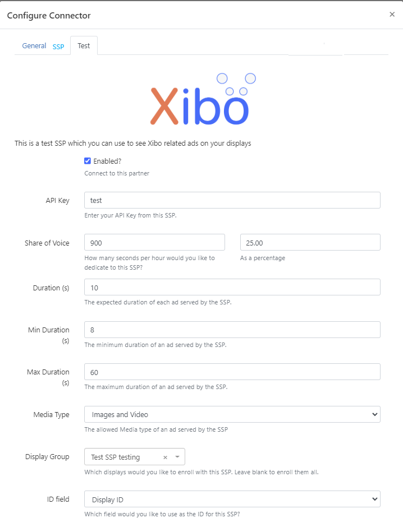Click the API Key field label
403x532 pixels.
(x=58, y=201)
